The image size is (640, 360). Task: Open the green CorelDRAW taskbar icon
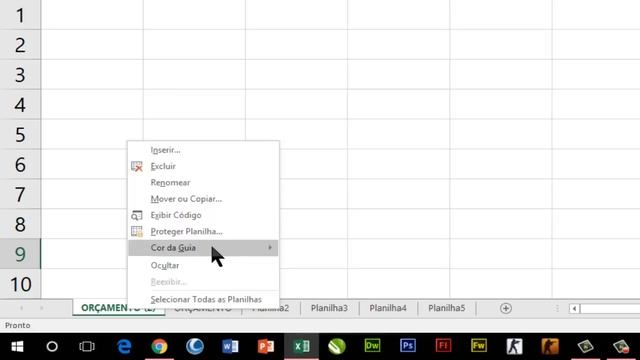[337, 347]
